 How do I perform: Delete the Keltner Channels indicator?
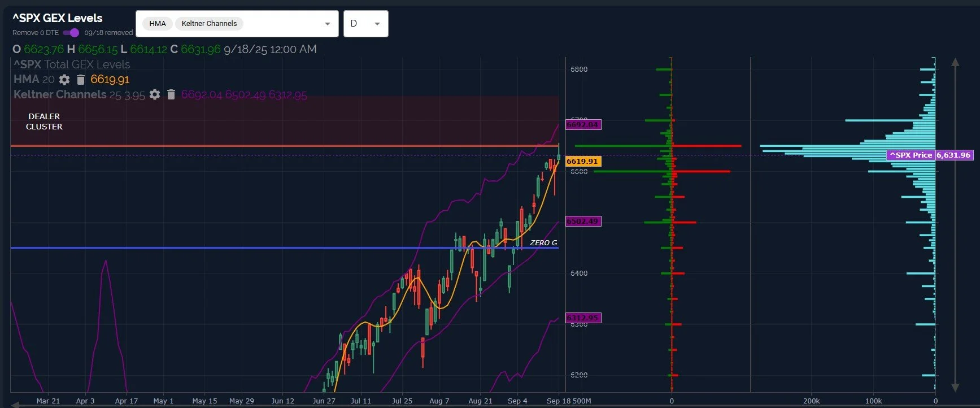tap(171, 94)
